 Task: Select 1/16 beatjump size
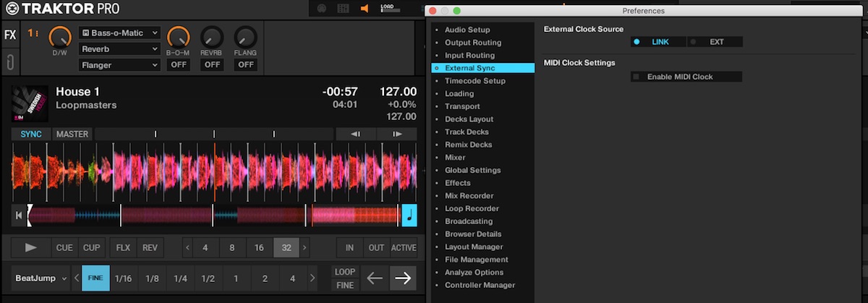[124, 278]
